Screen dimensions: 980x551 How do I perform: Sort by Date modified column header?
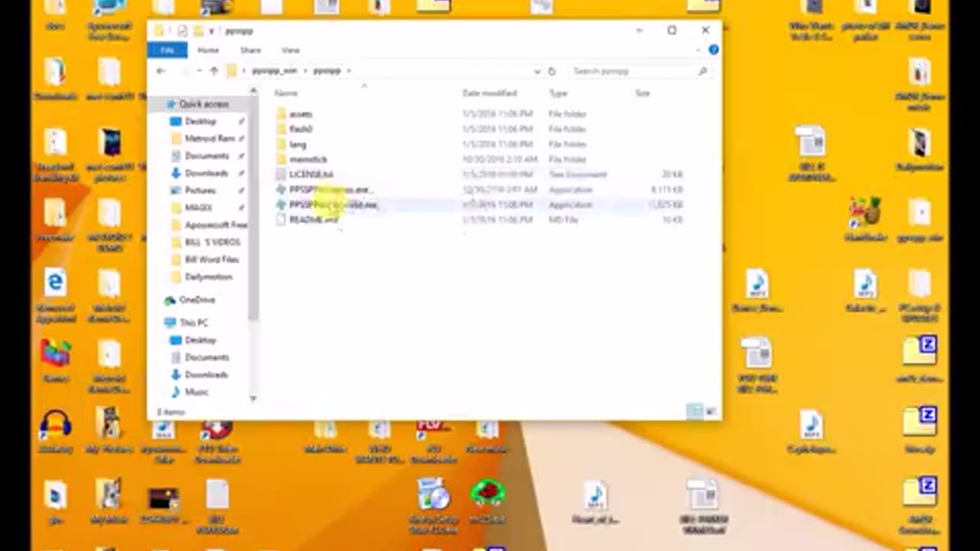(x=489, y=93)
